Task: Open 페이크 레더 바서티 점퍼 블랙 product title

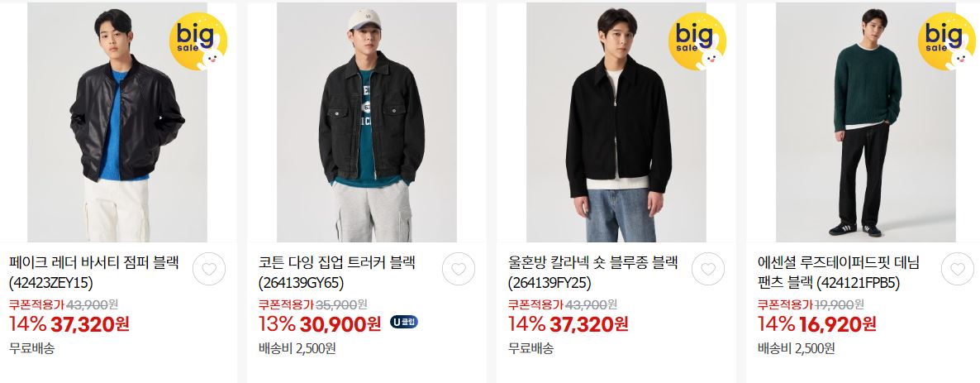Action: pos(93,272)
